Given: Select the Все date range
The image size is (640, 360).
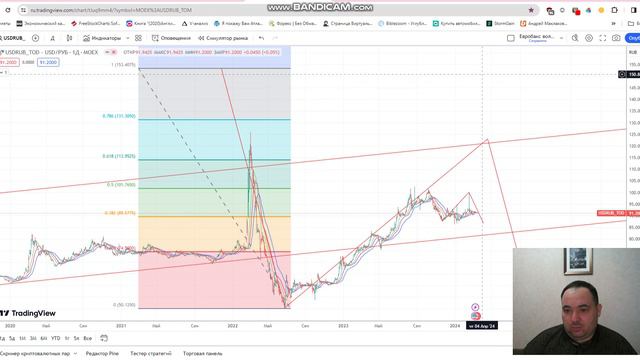Looking at the screenshot, I should (x=87, y=338).
